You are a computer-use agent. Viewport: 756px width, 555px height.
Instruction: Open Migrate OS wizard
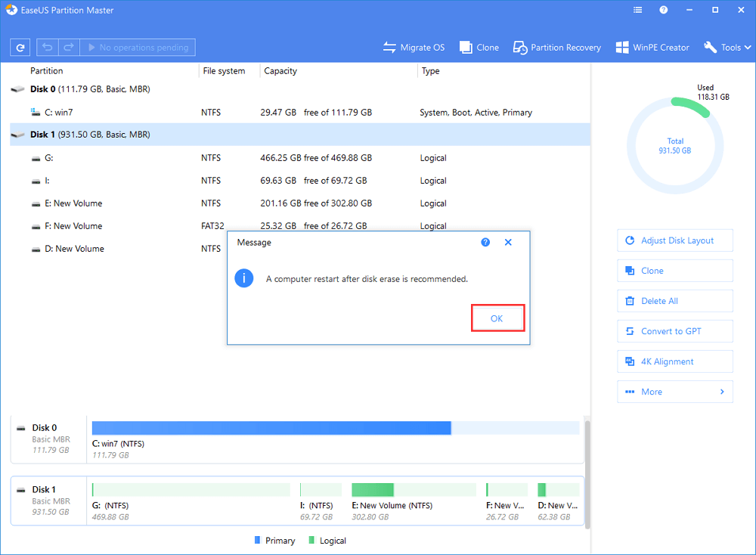coord(414,47)
